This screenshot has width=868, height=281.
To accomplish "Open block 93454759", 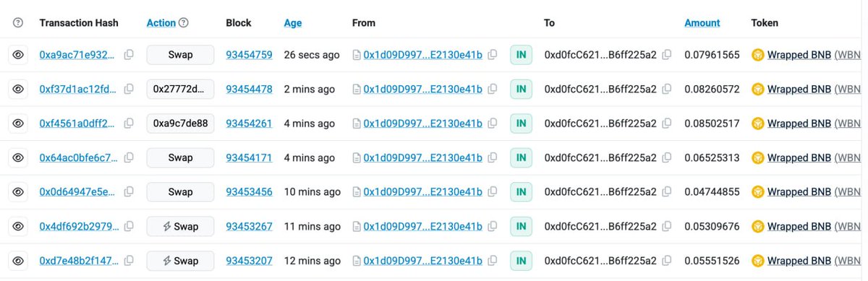I will tap(250, 55).
